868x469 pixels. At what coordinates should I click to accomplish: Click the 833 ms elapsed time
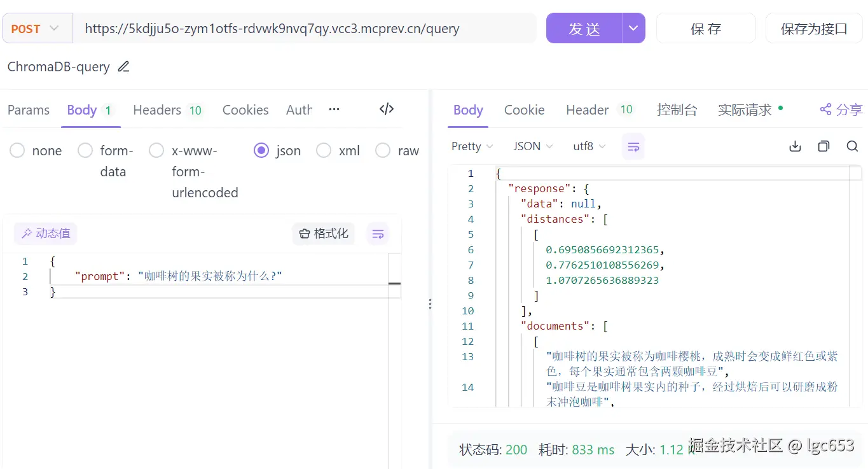click(x=593, y=450)
